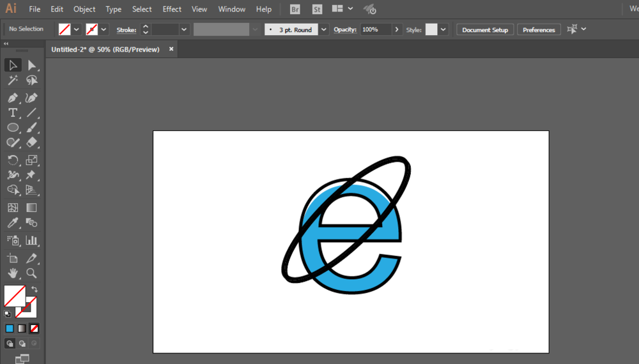This screenshot has height=364, width=639.
Task: Select the Eyedropper tool
Action: point(13,224)
